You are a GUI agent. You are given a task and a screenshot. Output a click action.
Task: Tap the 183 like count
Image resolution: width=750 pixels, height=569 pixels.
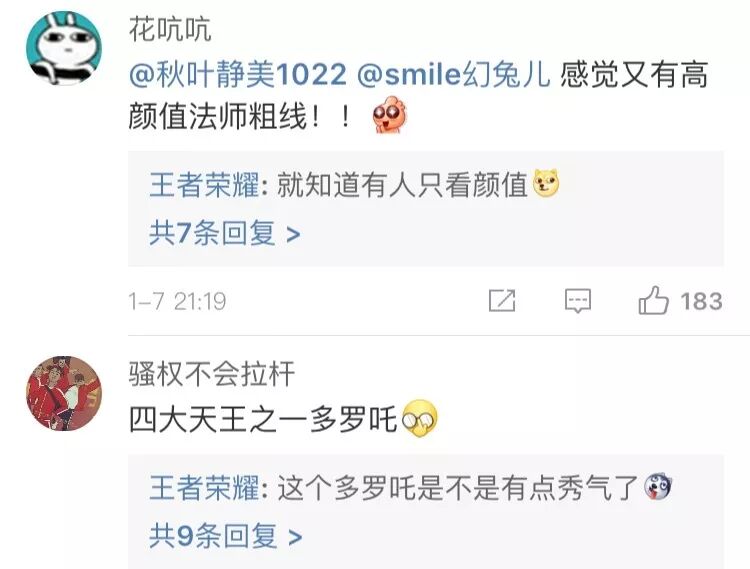click(x=701, y=301)
